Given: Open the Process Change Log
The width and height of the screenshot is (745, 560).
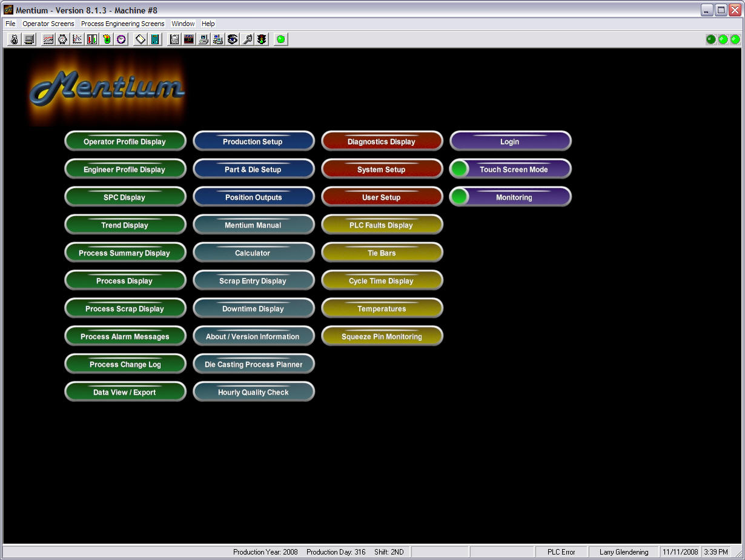Looking at the screenshot, I should (x=125, y=364).
